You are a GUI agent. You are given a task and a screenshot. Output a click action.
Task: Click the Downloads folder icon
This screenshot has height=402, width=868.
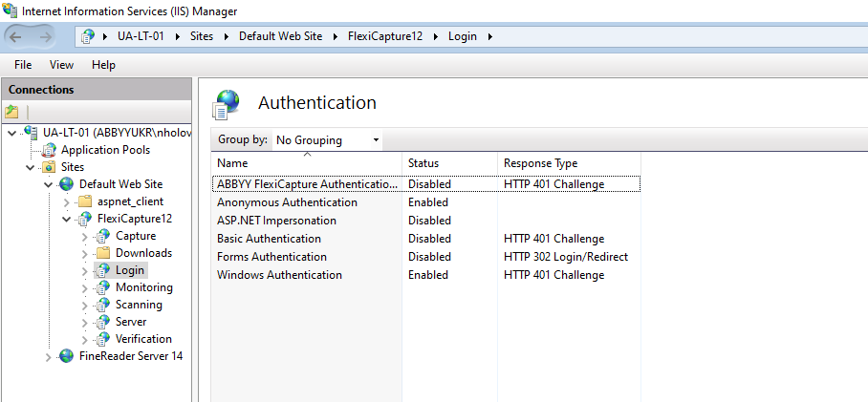pyautogui.click(x=103, y=253)
